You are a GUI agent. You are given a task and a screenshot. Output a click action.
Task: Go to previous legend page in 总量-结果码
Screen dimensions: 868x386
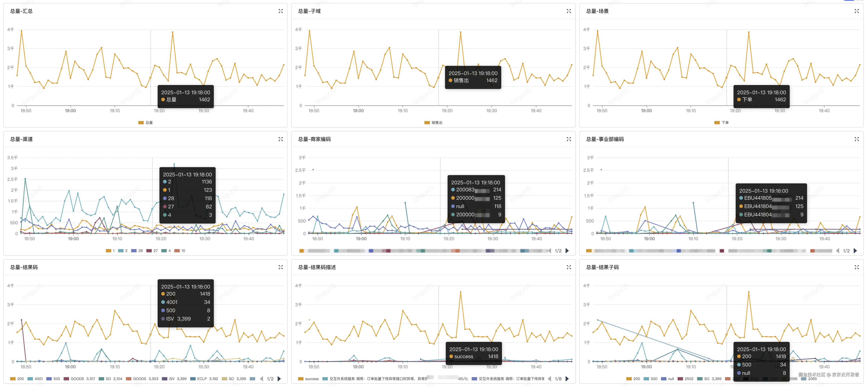tap(262, 379)
